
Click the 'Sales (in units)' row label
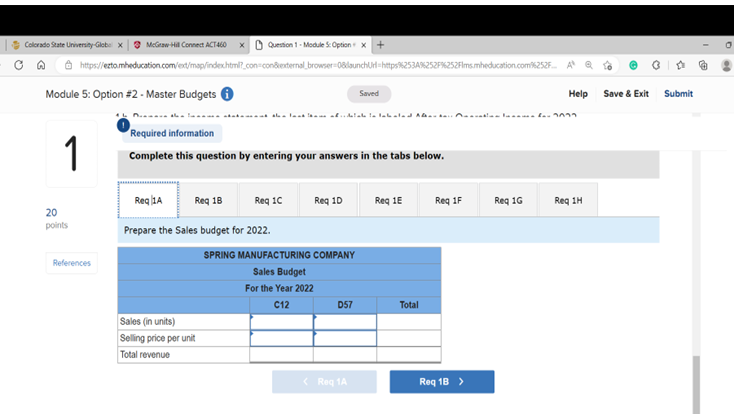(x=147, y=322)
